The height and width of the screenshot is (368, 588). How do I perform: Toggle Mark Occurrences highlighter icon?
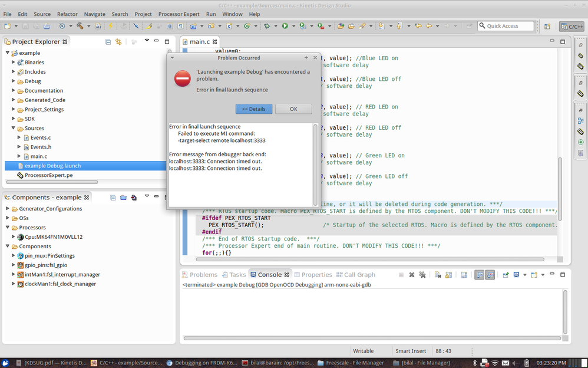coord(149,26)
